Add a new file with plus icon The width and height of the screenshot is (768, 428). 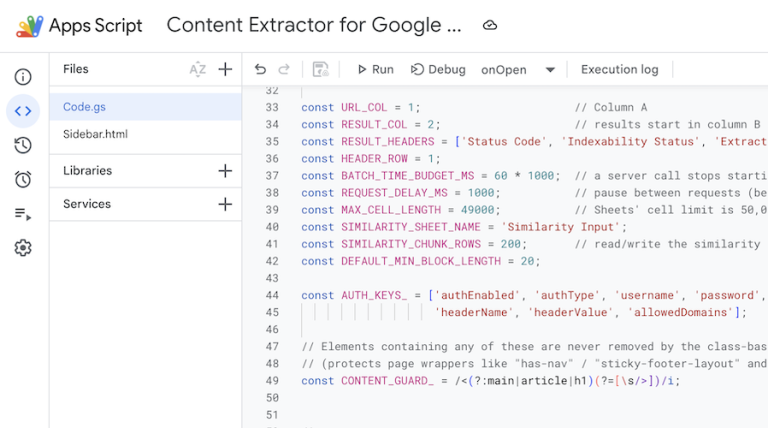(x=225, y=69)
